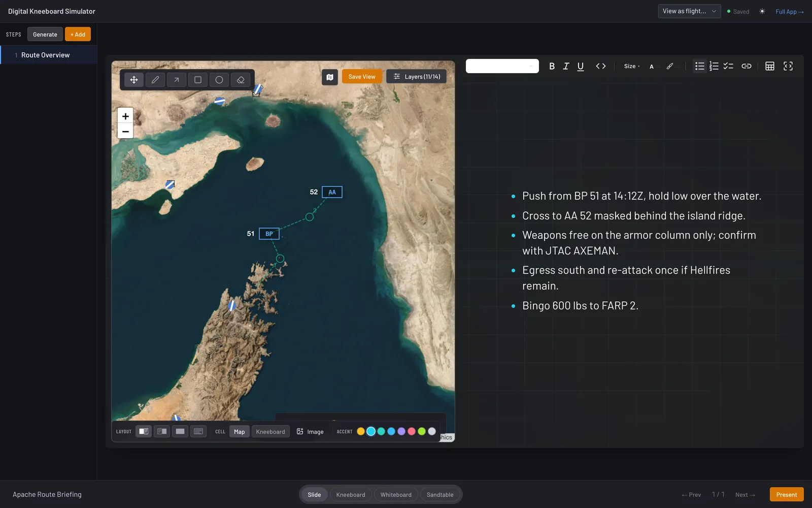Switch to the Kneeboard view tab
The image size is (812, 508).
[x=351, y=495]
